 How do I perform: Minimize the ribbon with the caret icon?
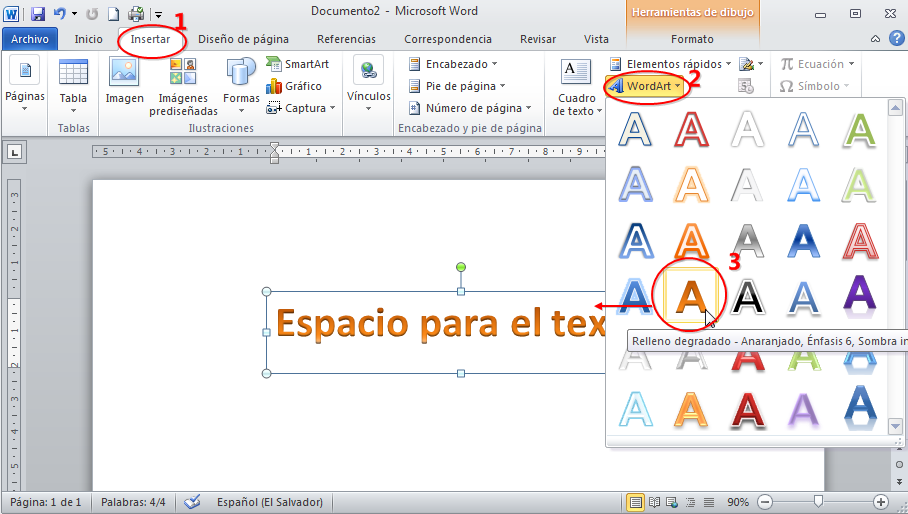coord(875,39)
